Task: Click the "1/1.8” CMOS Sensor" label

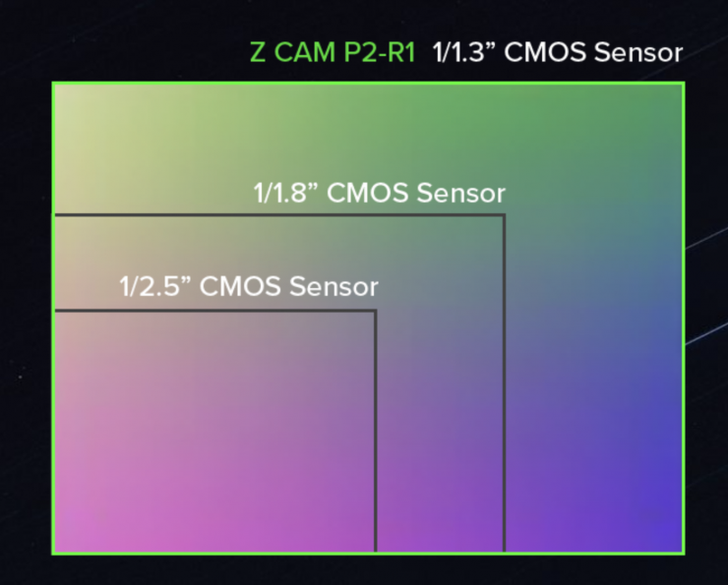Action: 379,193
